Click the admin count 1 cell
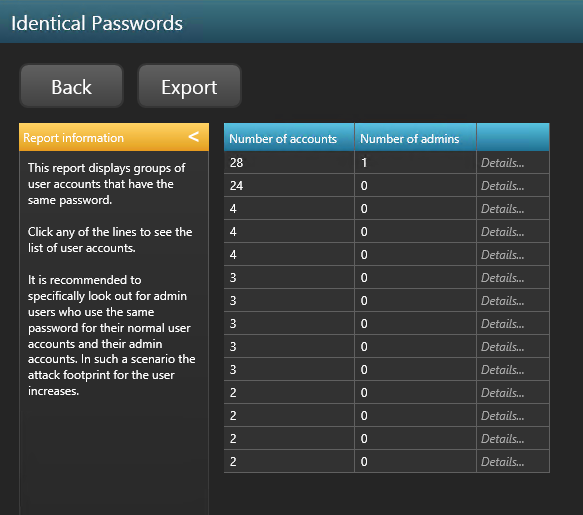 [x=415, y=162]
